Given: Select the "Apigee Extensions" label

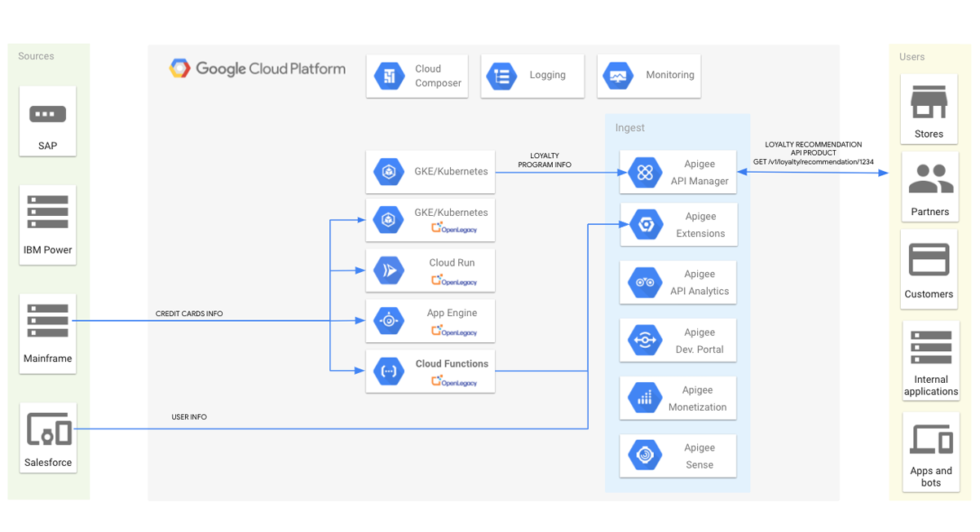Looking at the screenshot, I should 700,225.
